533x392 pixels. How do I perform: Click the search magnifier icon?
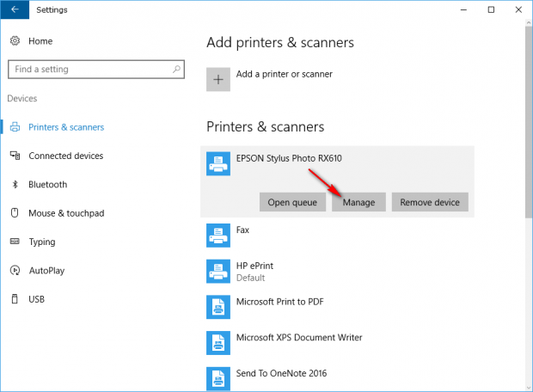point(176,70)
